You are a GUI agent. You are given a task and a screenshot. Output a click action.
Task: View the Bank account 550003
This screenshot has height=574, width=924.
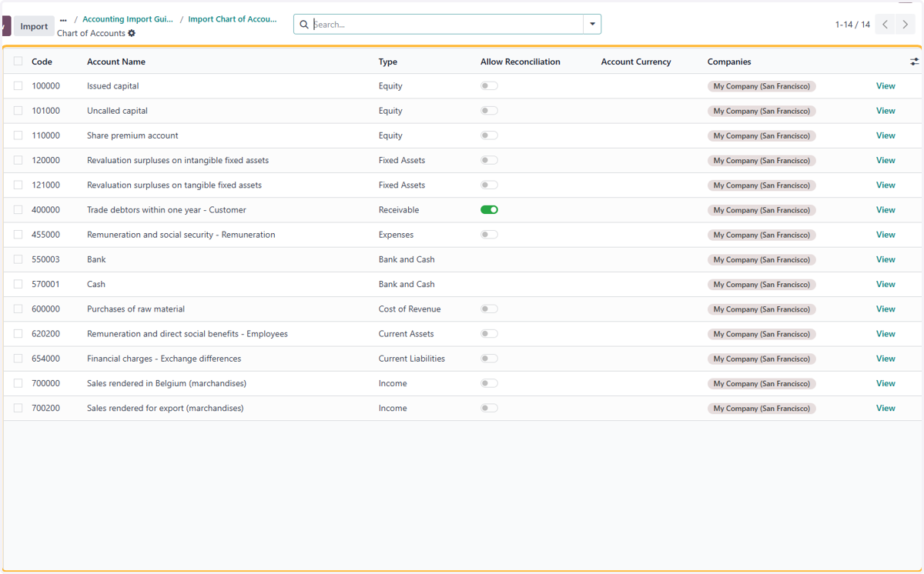coord(885,259)
